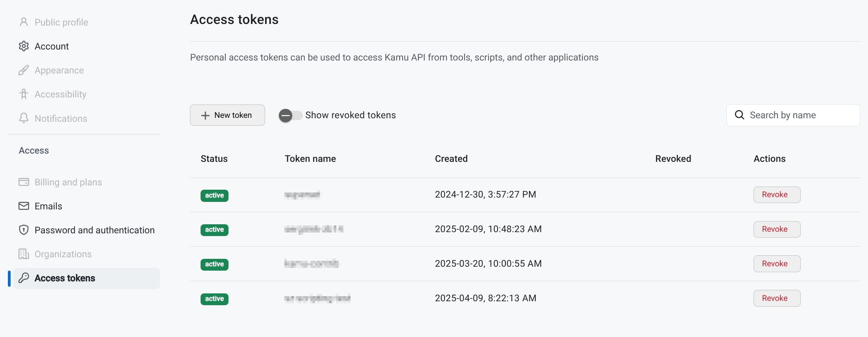Revoke the token created 2025-03-20

click(x=777, y=264)
